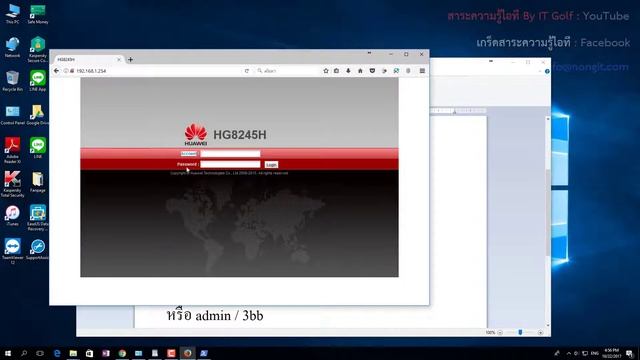Switch to Firefox on the taskbar
This screenshot has width=640, height=360.
point(187,353)
